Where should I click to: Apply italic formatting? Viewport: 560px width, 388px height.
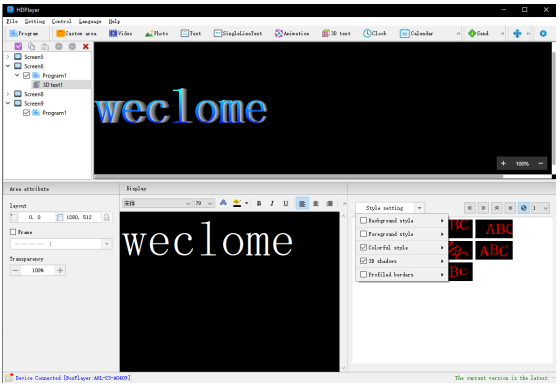[x=272, y=204]
